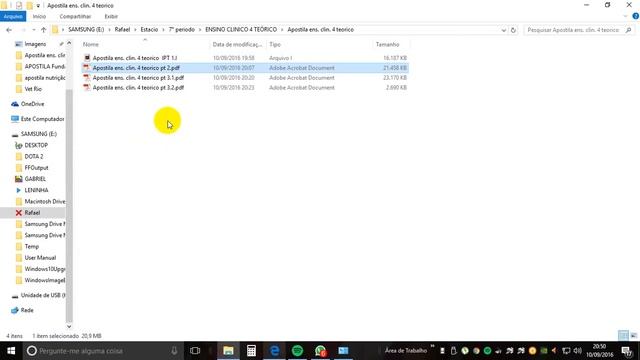Open Task View on the taskbar

[195, 351]
